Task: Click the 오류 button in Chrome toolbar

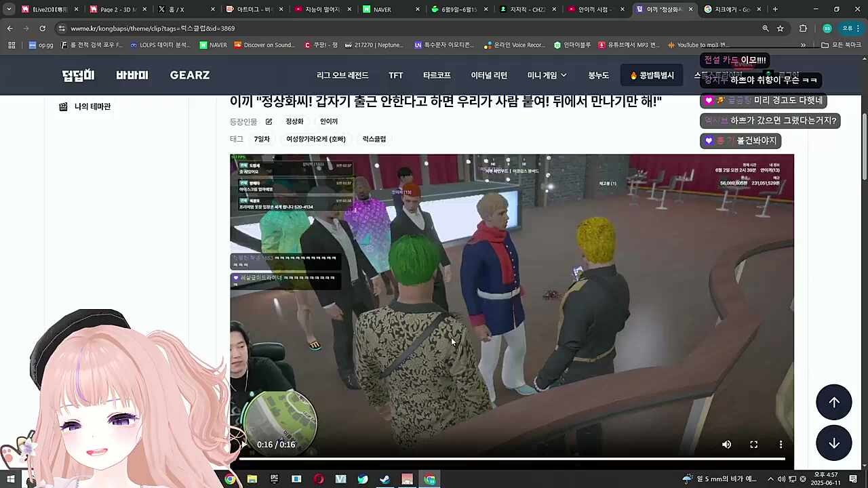Action: [848, 28]
